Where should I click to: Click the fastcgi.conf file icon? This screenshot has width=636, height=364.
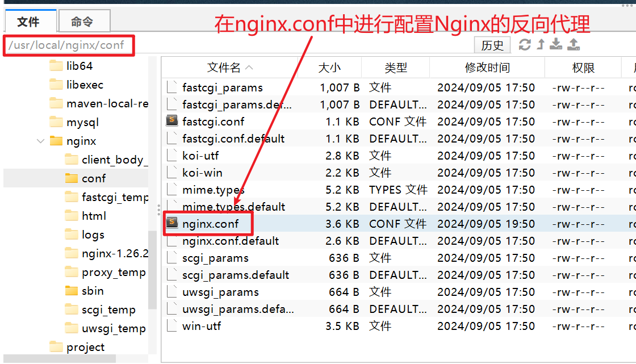(x=172, y=122)
